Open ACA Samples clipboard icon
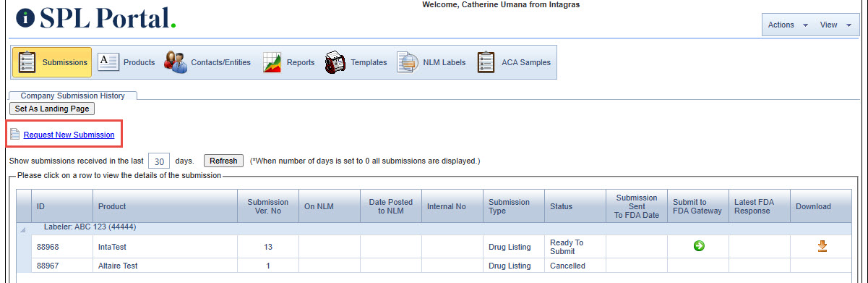This screenshot has width=868, height=283. [x=486, y=62]
